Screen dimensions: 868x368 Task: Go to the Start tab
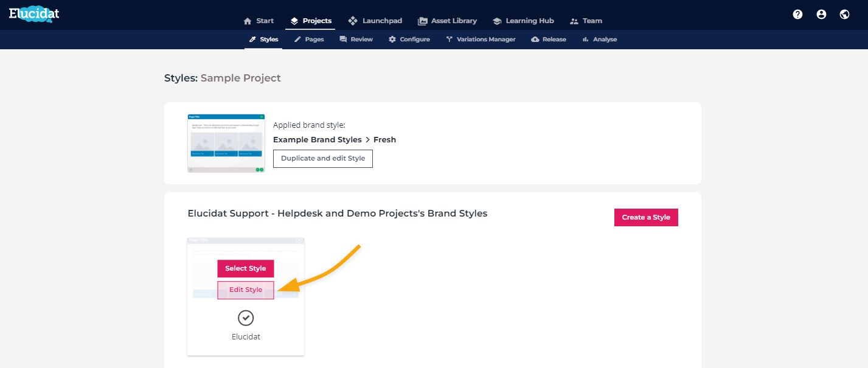[259, 21]
